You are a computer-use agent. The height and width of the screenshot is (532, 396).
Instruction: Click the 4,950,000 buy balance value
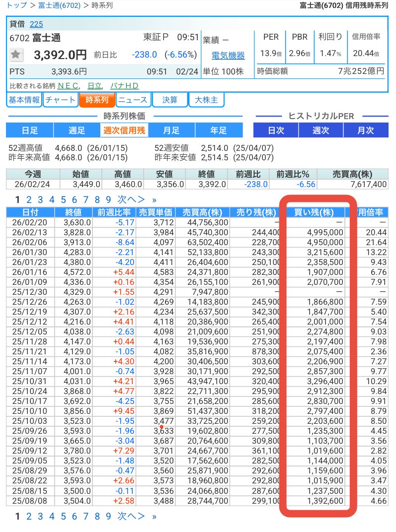pos(325,242)
